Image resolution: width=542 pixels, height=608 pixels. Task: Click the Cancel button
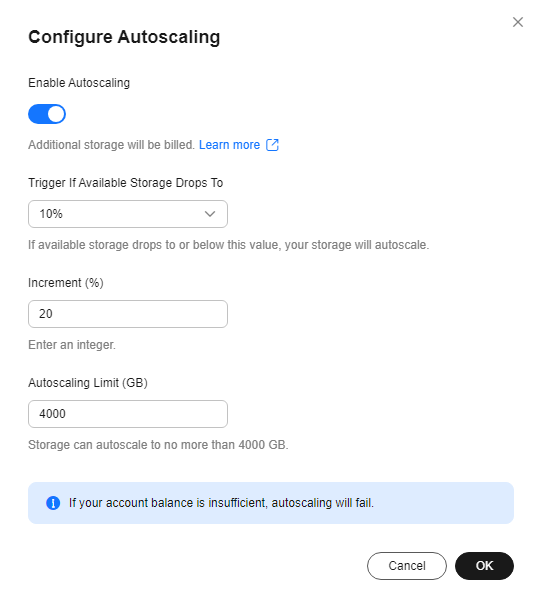[407, 566]
